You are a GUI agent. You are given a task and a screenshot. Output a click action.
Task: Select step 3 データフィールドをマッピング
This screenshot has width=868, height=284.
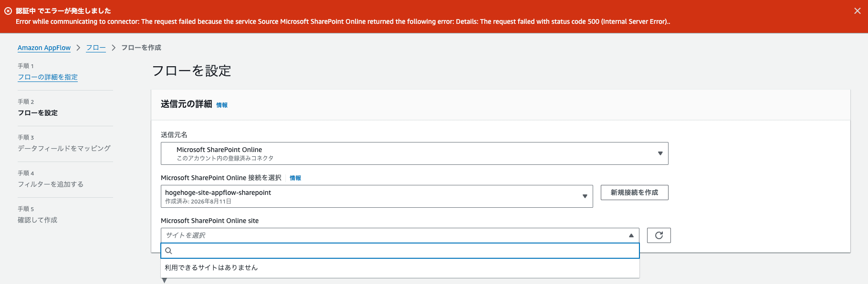pos(64,149)
